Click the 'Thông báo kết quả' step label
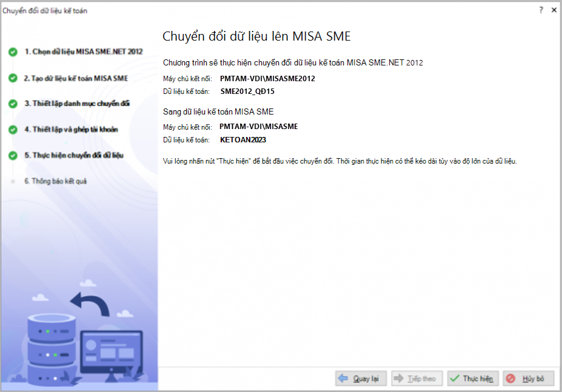The width and height of the screenshot is (562, 392). tap(55, 181)
